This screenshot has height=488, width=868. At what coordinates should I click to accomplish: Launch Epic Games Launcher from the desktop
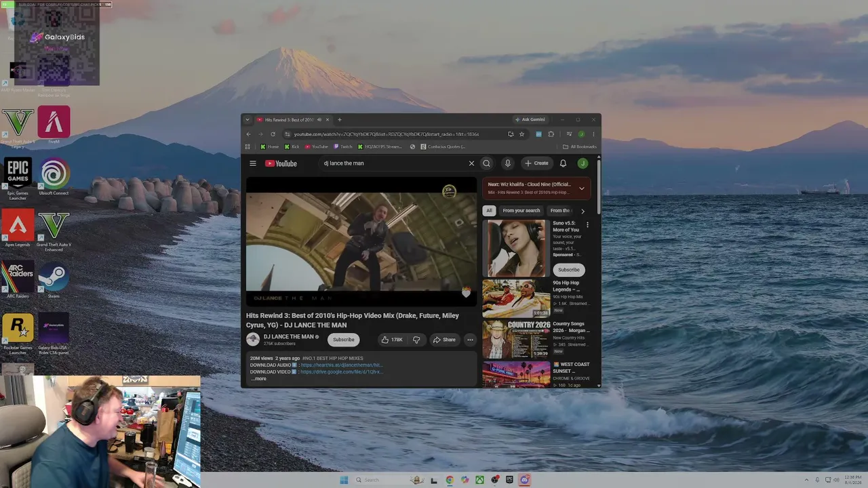18,178
